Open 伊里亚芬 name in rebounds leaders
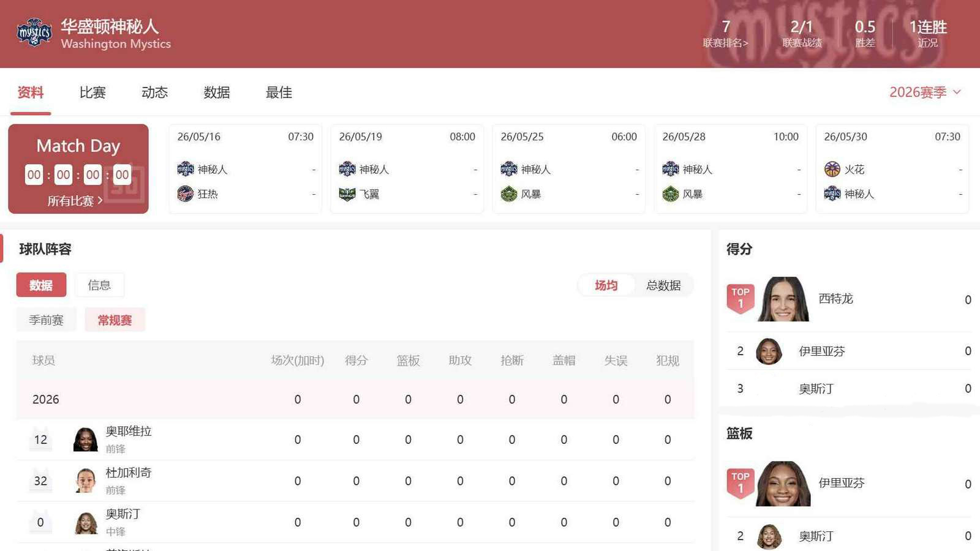This screenshot has height=551, width=980. point(842,483)
